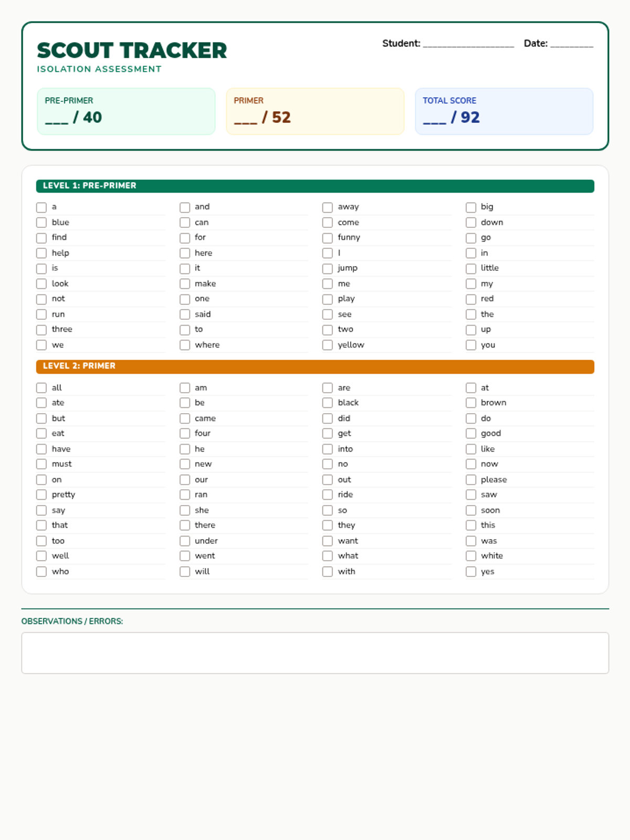Screen dimensions: 630x840
Task: Toggle the checkbox next to 'where'
Action: tap(185, 345)
